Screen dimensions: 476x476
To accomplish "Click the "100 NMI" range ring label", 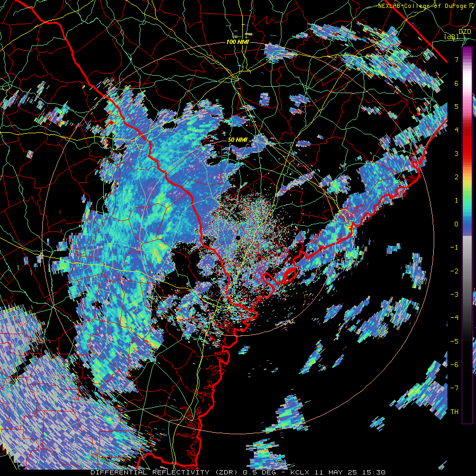I will coord(237,42).
